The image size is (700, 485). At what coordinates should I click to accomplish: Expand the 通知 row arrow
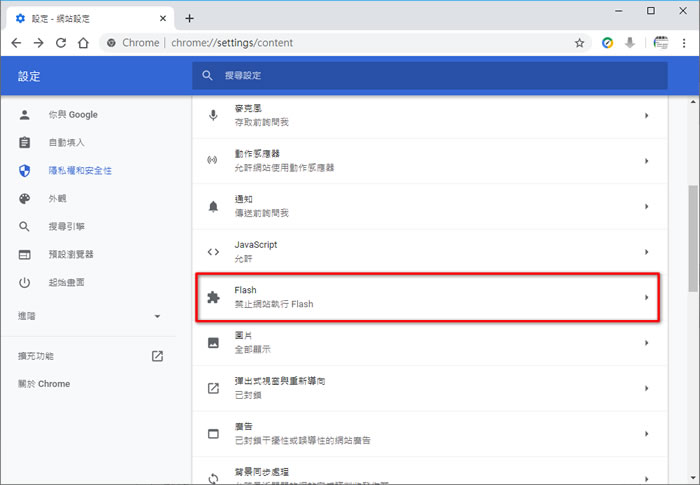(x=646, y=206)
